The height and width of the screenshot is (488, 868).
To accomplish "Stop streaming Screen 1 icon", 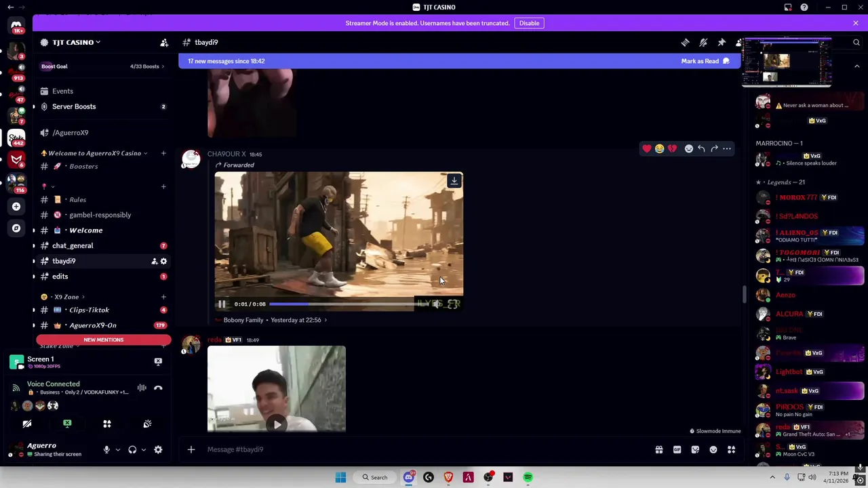I will pyautogui.click(x=158, y=361).
